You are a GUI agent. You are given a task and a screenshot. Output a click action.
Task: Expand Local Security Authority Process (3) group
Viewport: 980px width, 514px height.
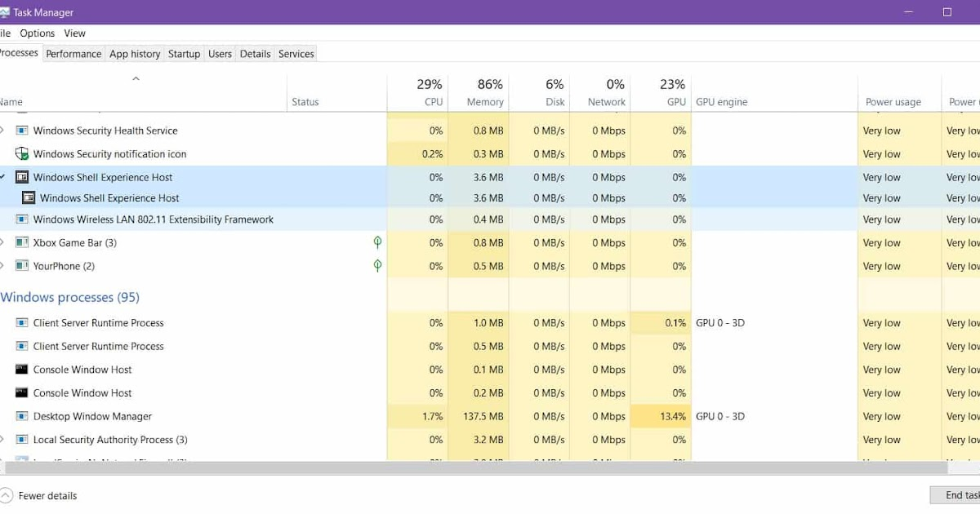click(2, 440)
